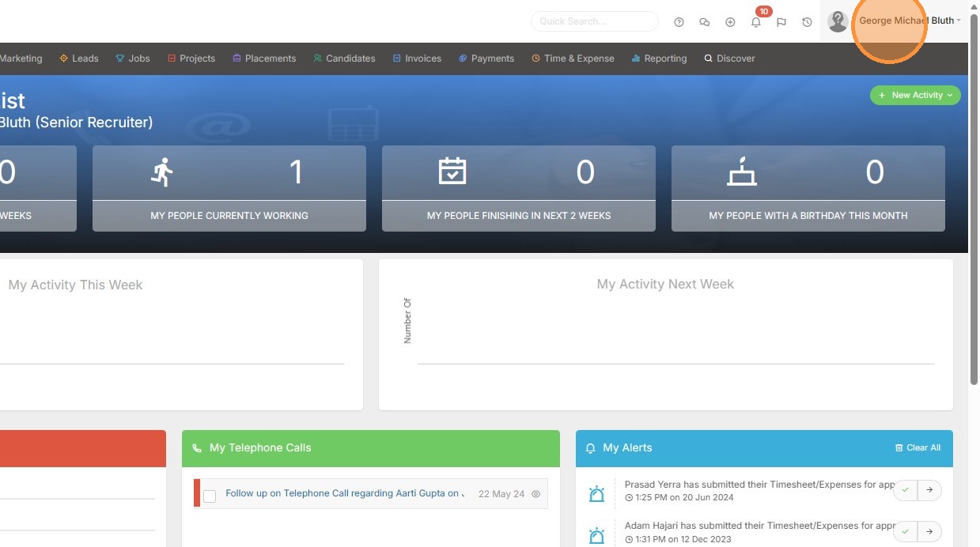Open the recent history clock icon
Viewport: 980px width, 547px height.
[x=807, y=22]
